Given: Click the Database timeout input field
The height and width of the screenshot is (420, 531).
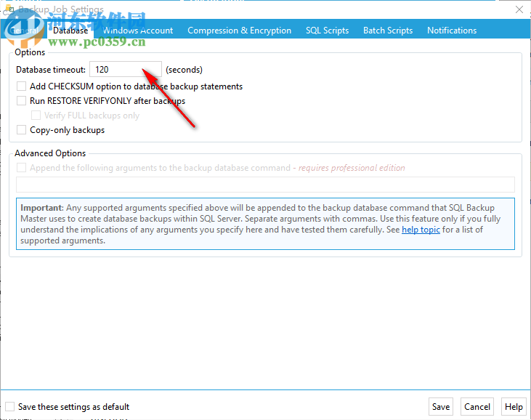Looking at the screenshot, I should 126,70.
